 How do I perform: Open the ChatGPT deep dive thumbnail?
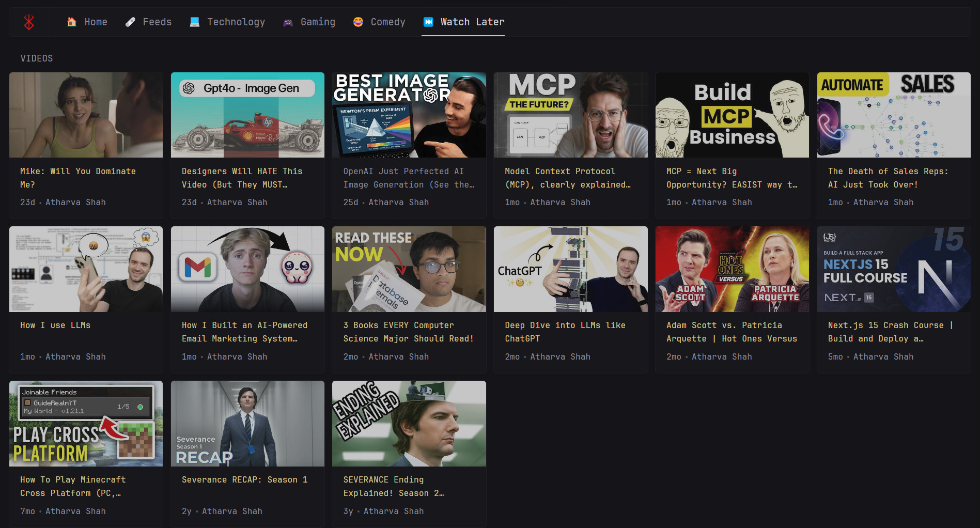tap(571, 269)
